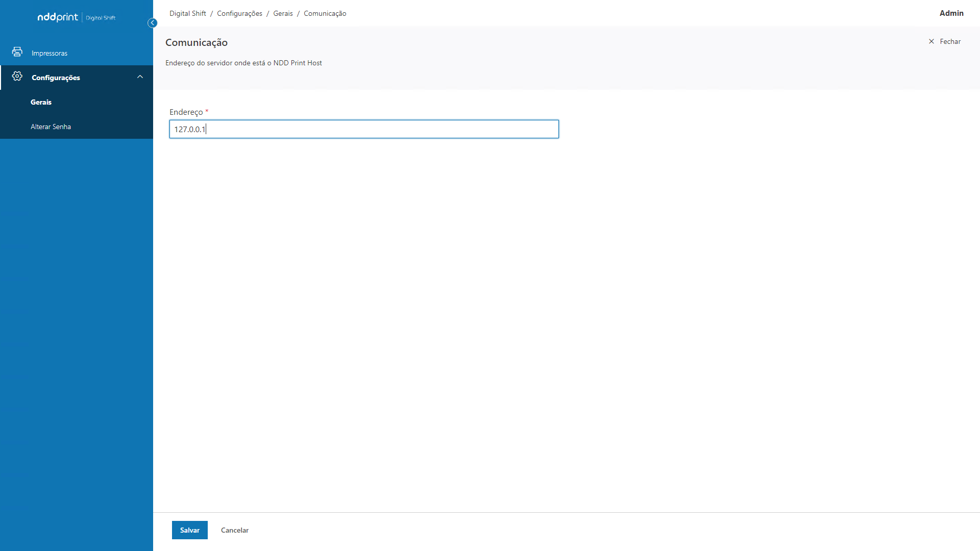Click the Digital Shift text in the logo
Viewport: 980px width, 551px height.
[x=101, y=18]
